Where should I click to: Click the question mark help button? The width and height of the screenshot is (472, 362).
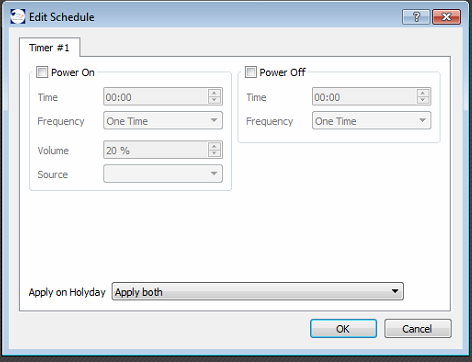416,17
